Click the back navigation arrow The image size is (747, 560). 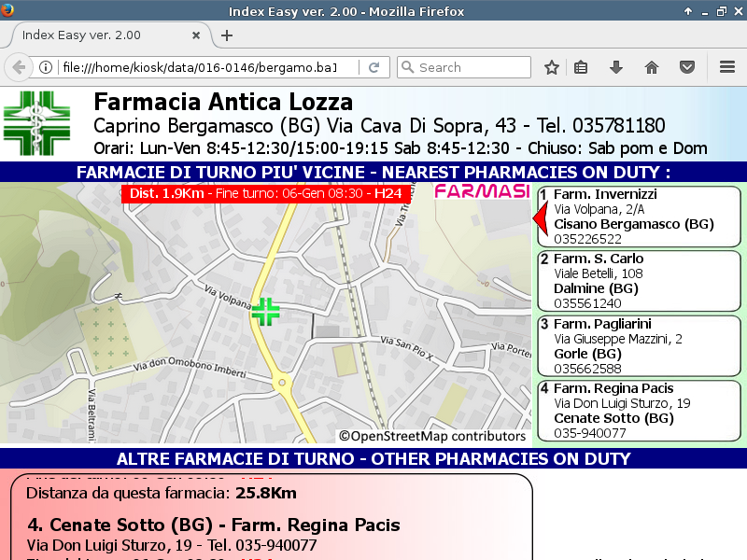19,67
